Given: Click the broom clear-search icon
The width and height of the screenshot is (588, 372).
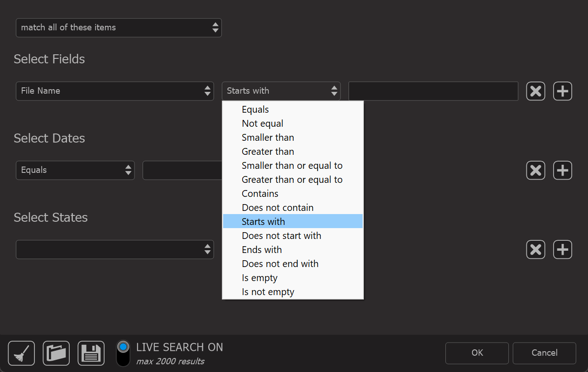Looking at the screenshot, I should [x=21, y=353].
